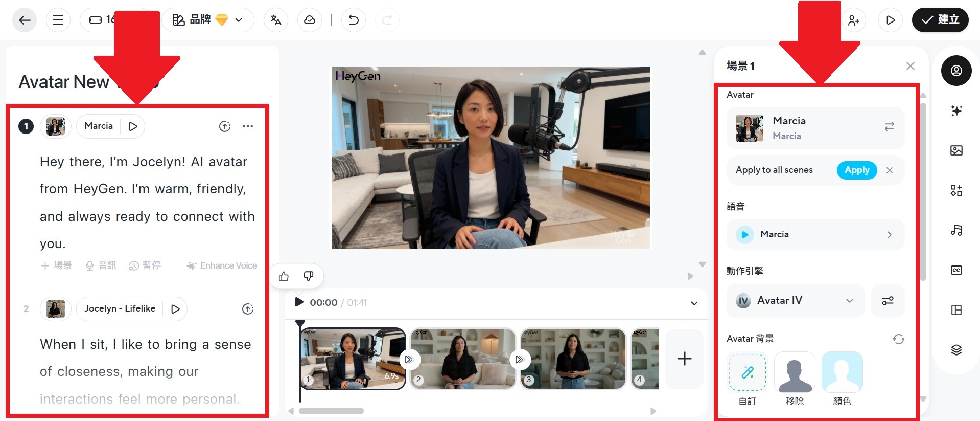980x421 pixels.
Task: Open the hamburger menu
Action: tap(58, 20)
